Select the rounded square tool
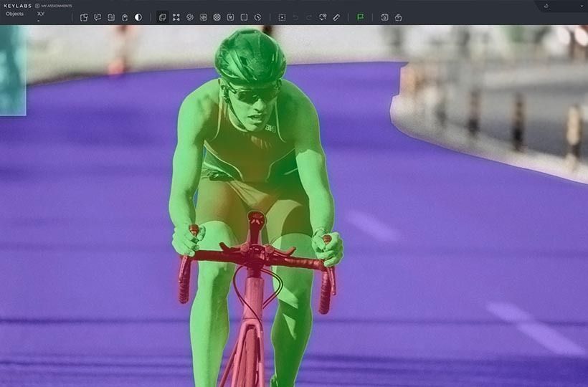Viewport: 588px width, 387px height. [x=244, y=17]
